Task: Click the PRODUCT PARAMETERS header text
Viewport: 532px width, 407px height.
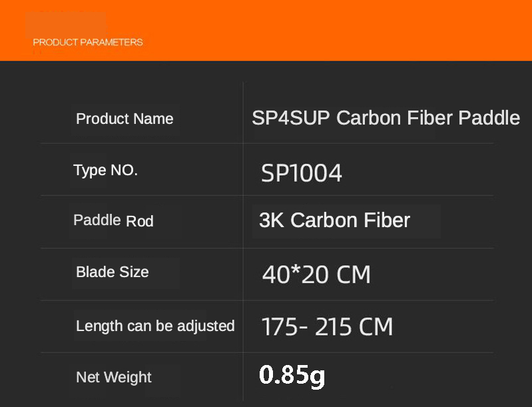Action: (88, 42)
